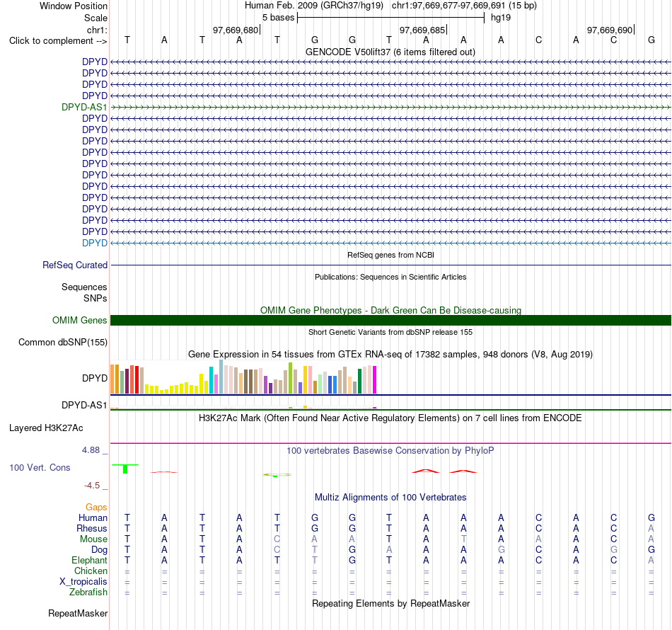Click the 'Layered H3K27Ac' track label
Image resolution: width=672 pixels, height=630 pixels.
[46, 428]
